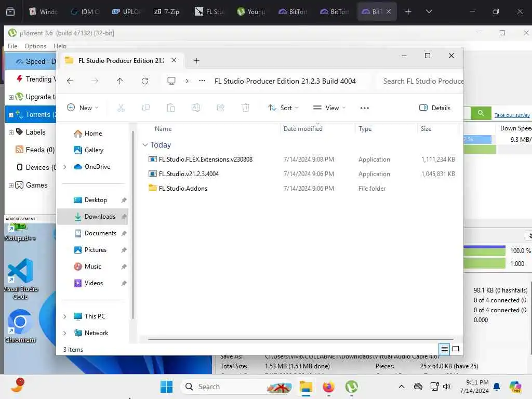The image size is (532, 399).
Task: Open uTorrent from the taskbar
Action: [352, 387]
